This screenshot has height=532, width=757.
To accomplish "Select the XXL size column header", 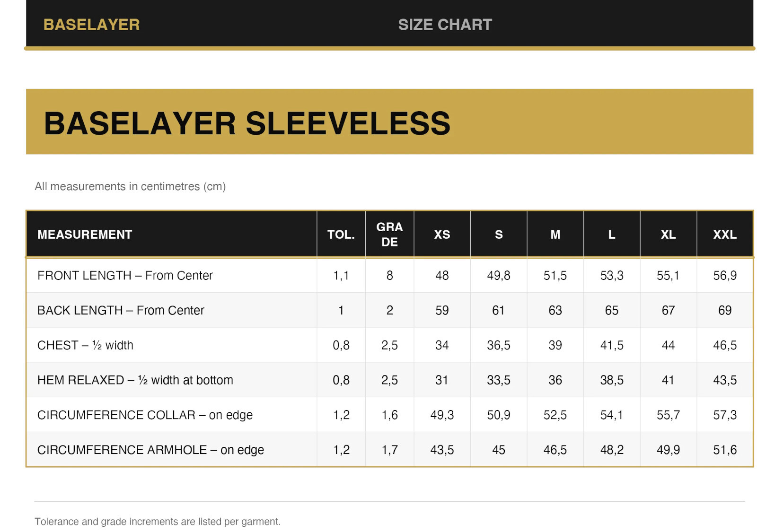I will 724,235.
